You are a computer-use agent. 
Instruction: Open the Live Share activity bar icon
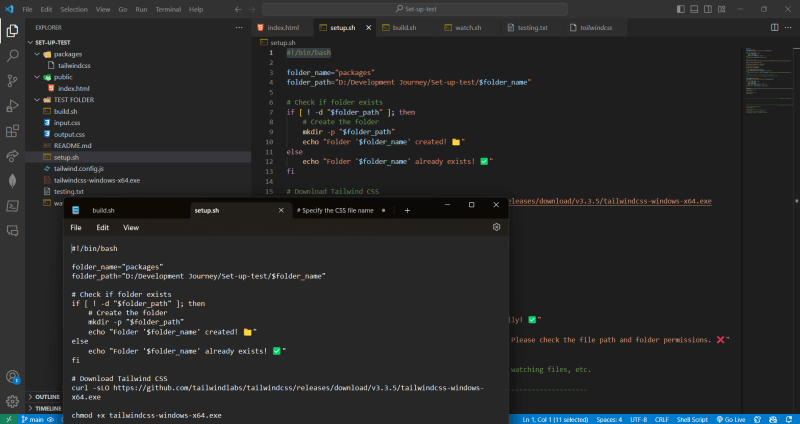(12, 156)
